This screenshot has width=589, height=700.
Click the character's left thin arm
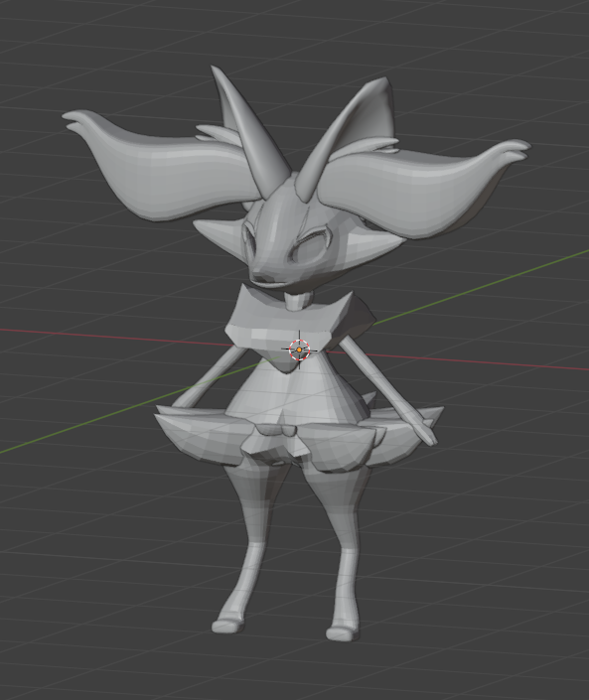click(210, 377)
